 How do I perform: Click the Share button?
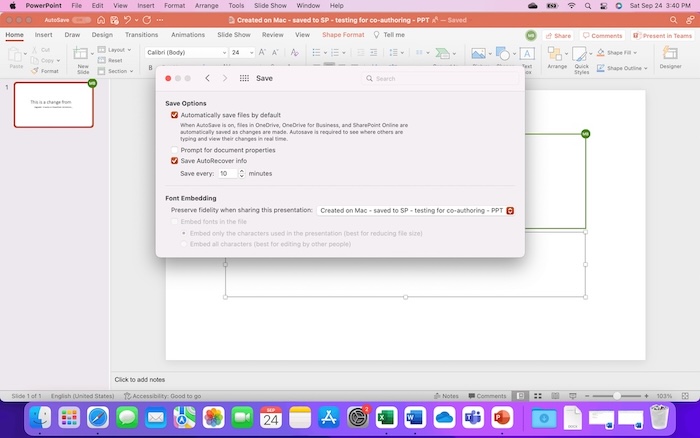click(x=558, y=36)
